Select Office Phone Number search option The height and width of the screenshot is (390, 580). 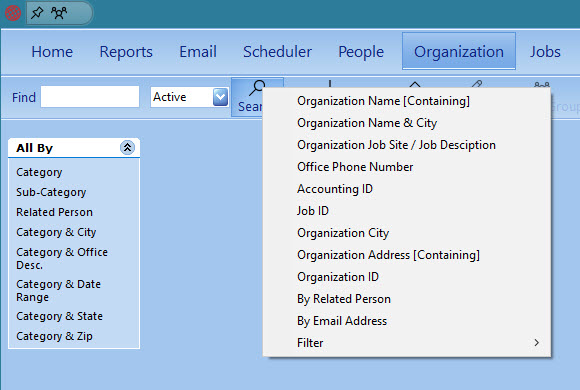click(407, 167)
